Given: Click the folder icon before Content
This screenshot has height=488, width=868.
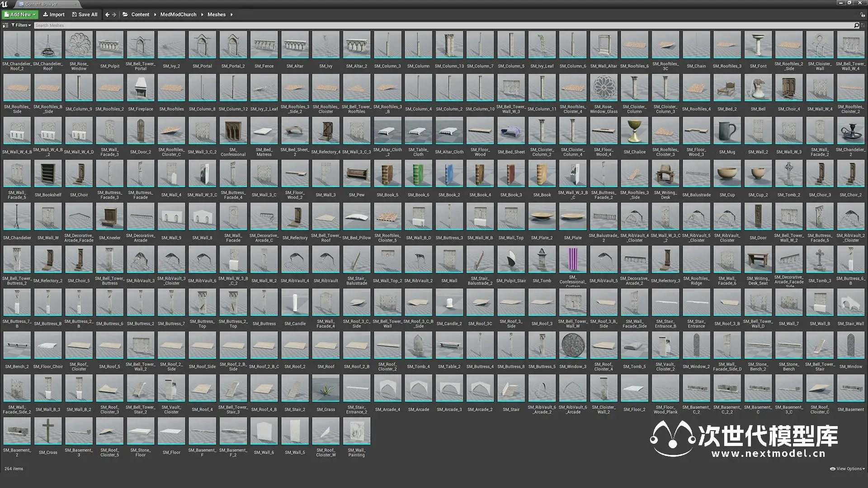Looking at the screenshot, I should pos(125,14).
